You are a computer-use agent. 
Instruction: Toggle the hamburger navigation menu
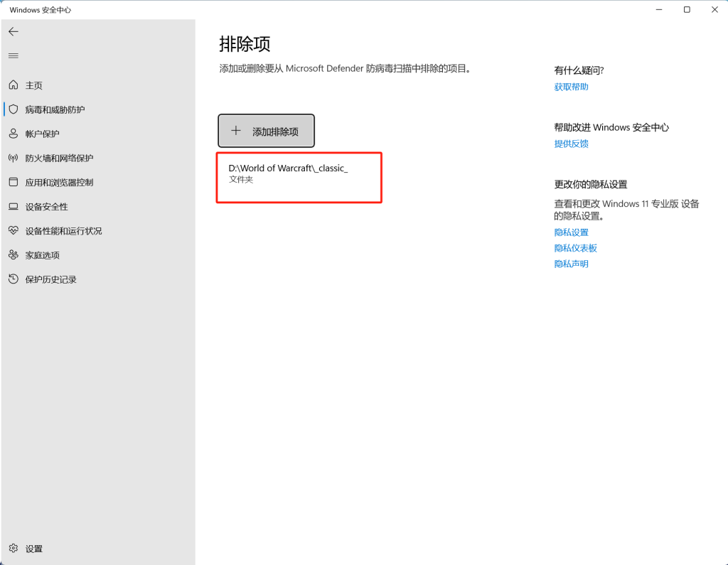14,55
